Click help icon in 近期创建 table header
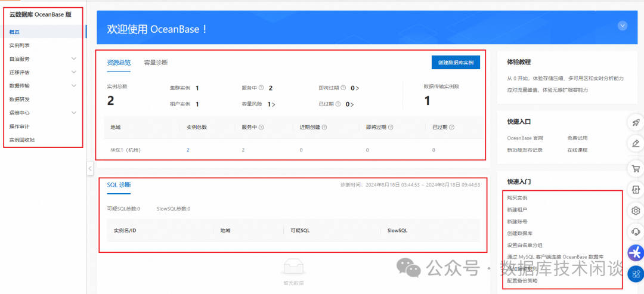 [x=324, y=127]
